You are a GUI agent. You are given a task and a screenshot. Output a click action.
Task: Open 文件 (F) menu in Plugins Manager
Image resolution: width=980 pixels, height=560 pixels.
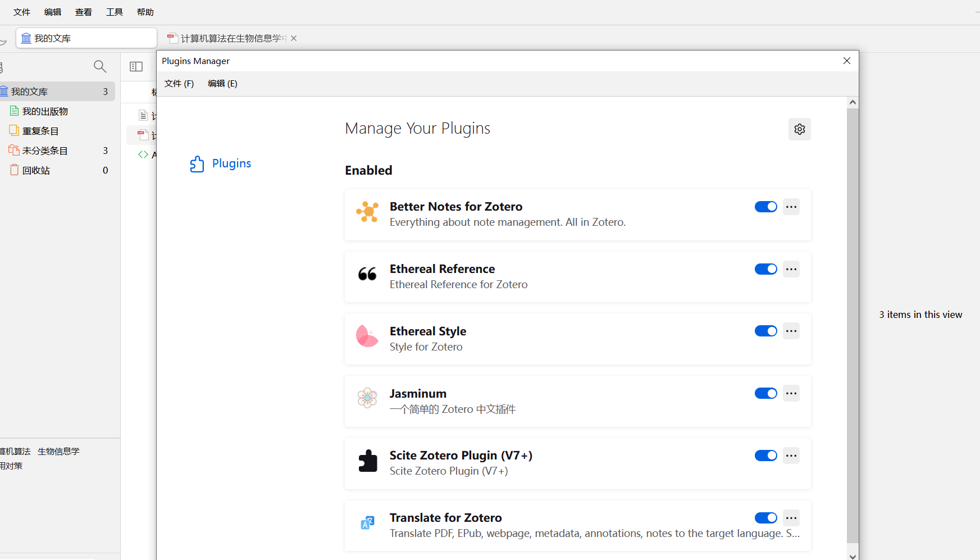pyautogui.click(x=179, y=84)
